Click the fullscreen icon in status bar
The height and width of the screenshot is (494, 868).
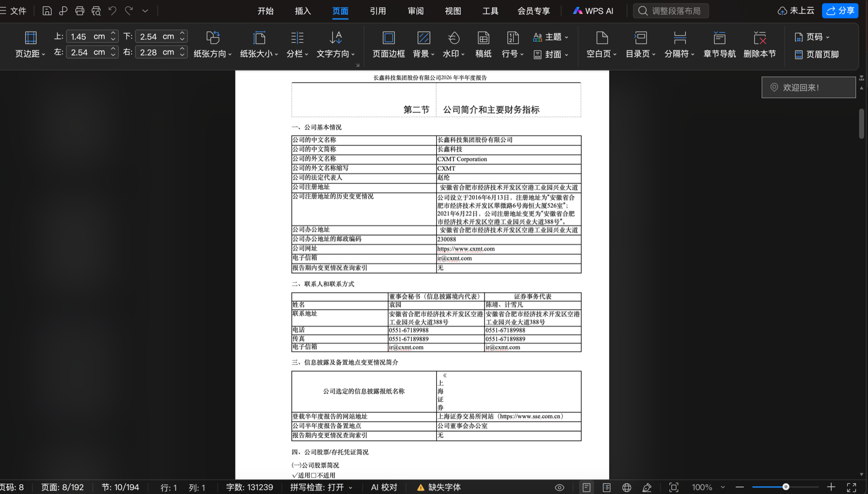click(x=851, y=487)
